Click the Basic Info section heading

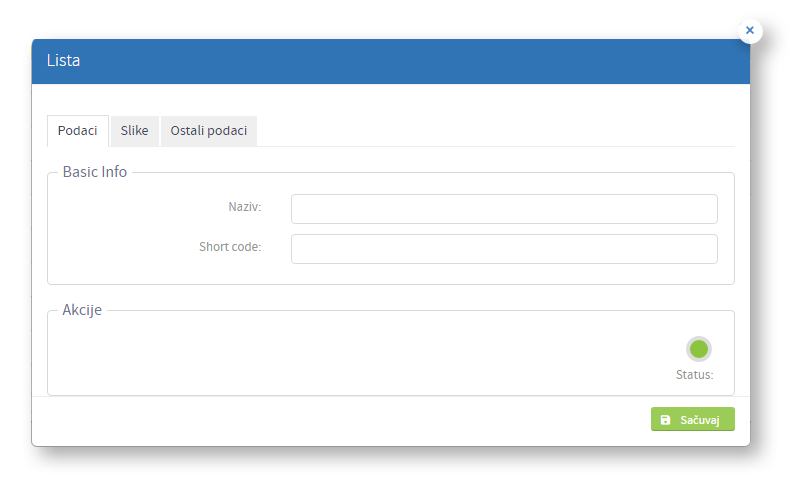coord(95,172)
